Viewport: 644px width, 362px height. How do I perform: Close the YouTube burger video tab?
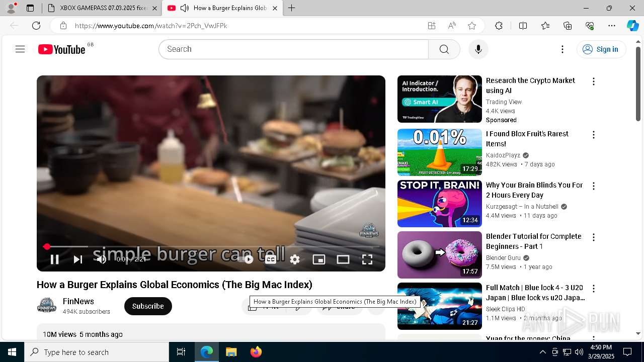coord(275,8)
